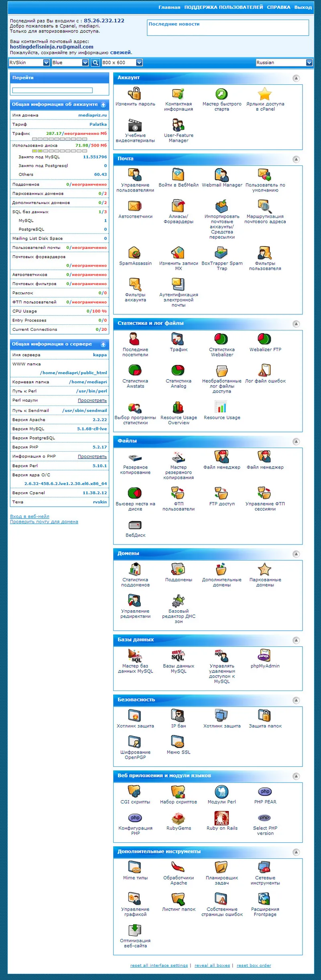Click the Автоответчики mail icon
321x980 pixels.
click(x=135, y=206)
